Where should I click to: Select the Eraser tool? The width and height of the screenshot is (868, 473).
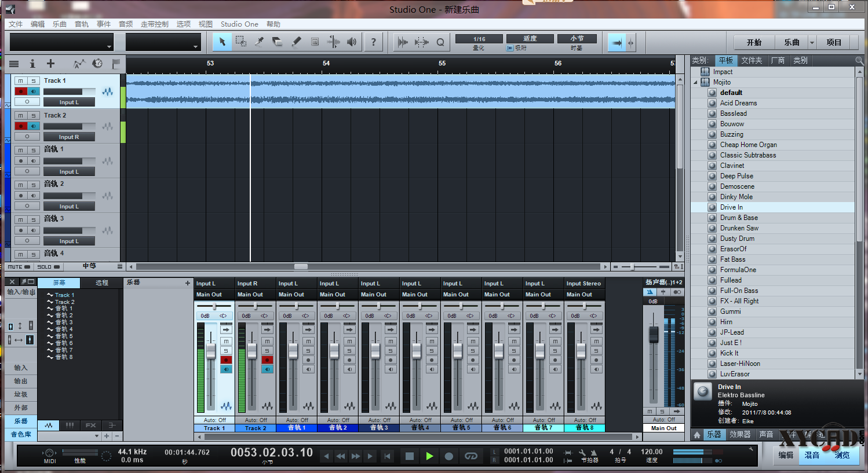[x=278, y=42]
